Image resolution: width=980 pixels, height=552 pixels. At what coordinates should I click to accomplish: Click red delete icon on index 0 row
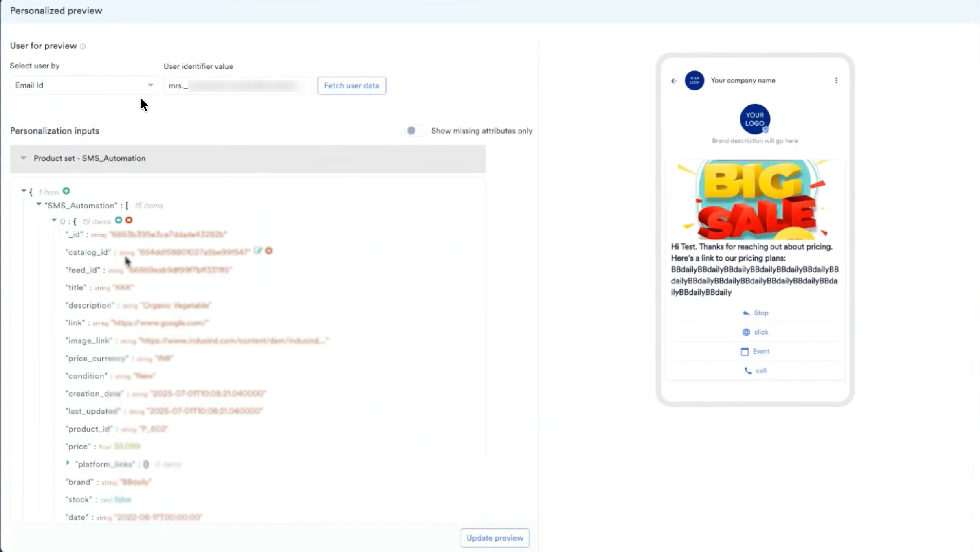[x=129, y=220]
